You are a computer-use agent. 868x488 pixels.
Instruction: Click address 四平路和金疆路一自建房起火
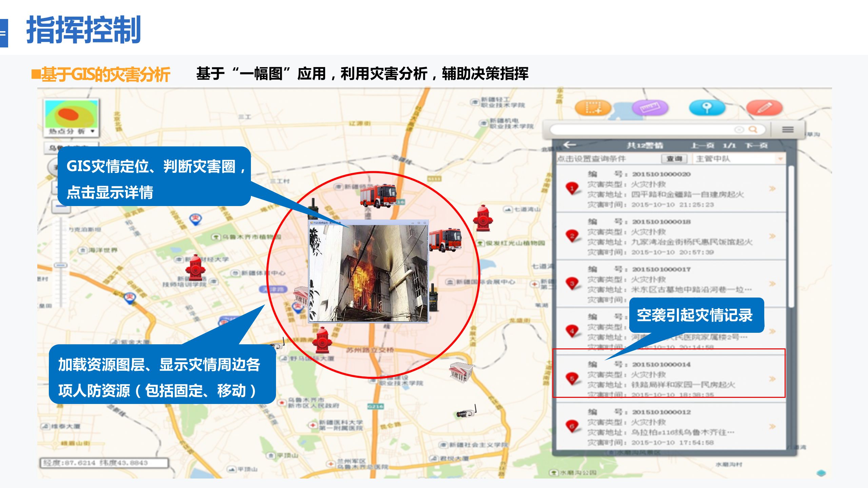pos(688,195)
